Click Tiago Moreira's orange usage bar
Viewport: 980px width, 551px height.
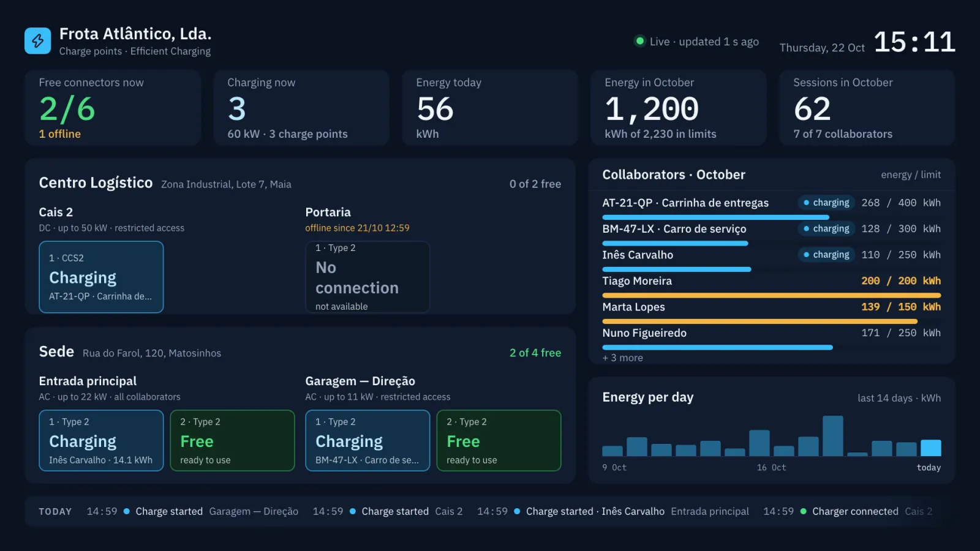772,295
